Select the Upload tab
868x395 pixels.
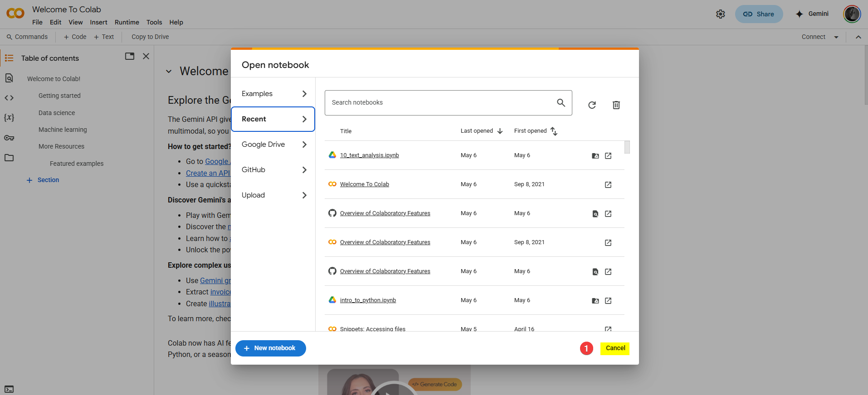(273, 195)
